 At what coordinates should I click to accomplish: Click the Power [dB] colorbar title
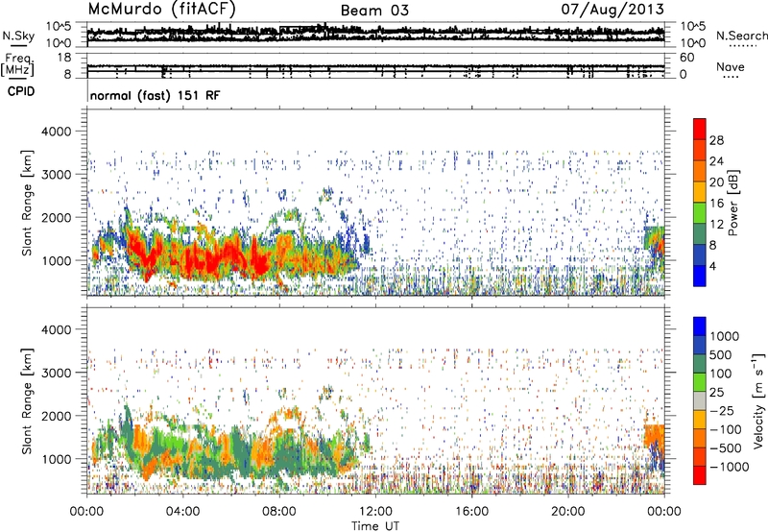(x=732, y=203)
